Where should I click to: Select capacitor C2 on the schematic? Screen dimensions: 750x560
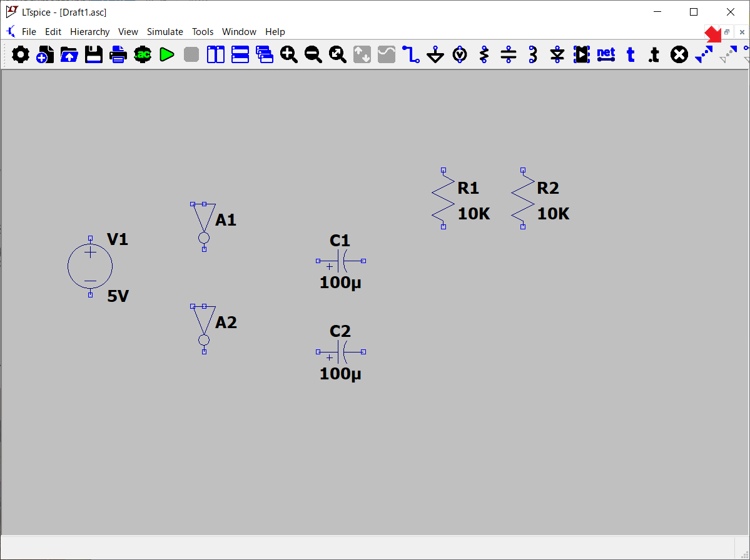point(341,352)
